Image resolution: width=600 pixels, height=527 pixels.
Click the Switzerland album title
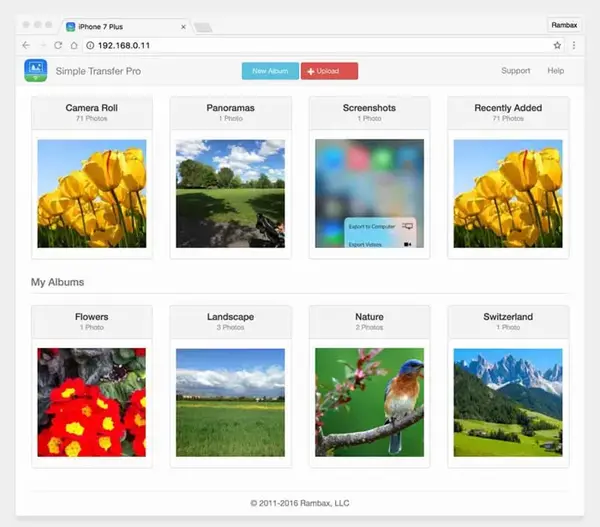(508, 317)
